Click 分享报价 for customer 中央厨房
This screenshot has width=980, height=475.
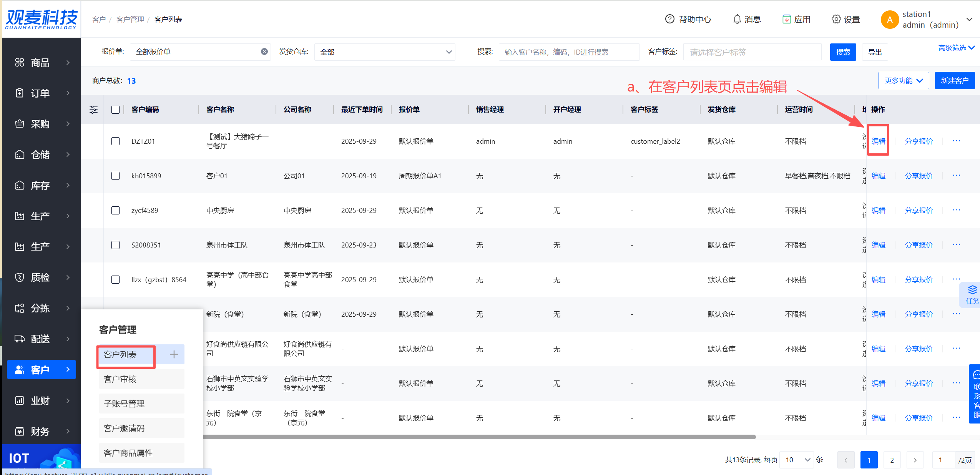tap(919, 210)
